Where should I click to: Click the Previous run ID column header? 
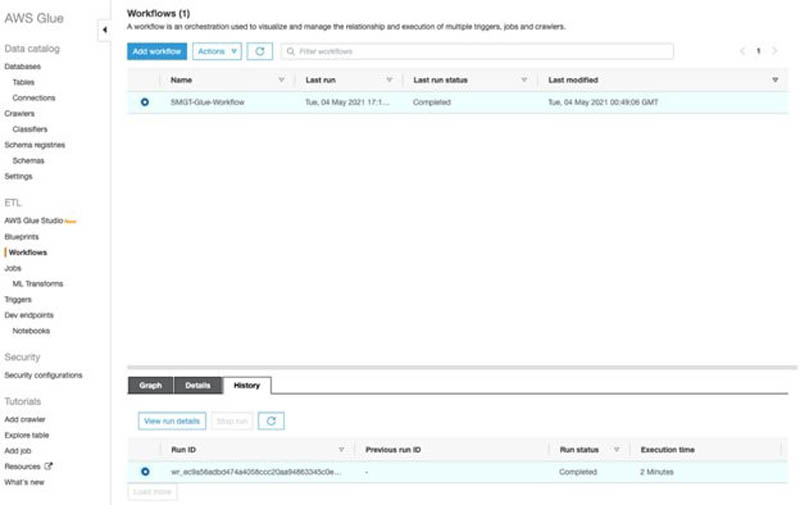[393, 449]
